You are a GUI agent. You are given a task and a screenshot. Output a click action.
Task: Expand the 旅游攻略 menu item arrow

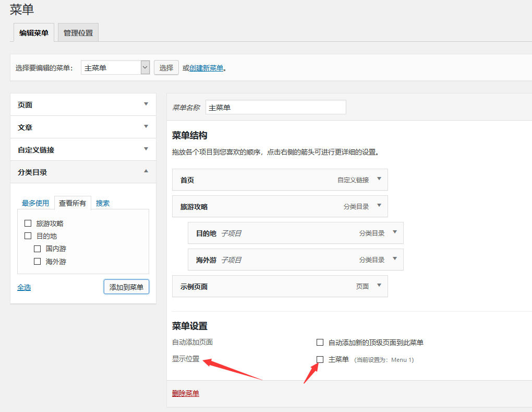tap(379, 206)
